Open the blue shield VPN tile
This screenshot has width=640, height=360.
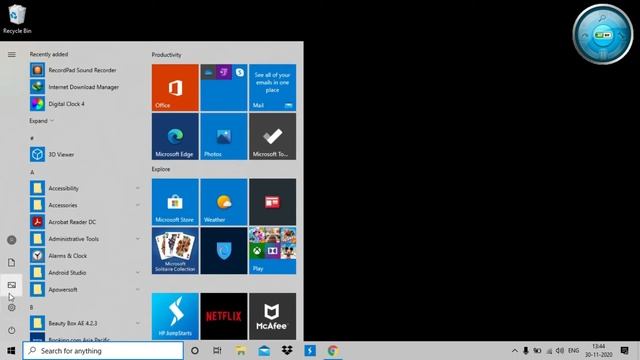click(x=224, y=251)
